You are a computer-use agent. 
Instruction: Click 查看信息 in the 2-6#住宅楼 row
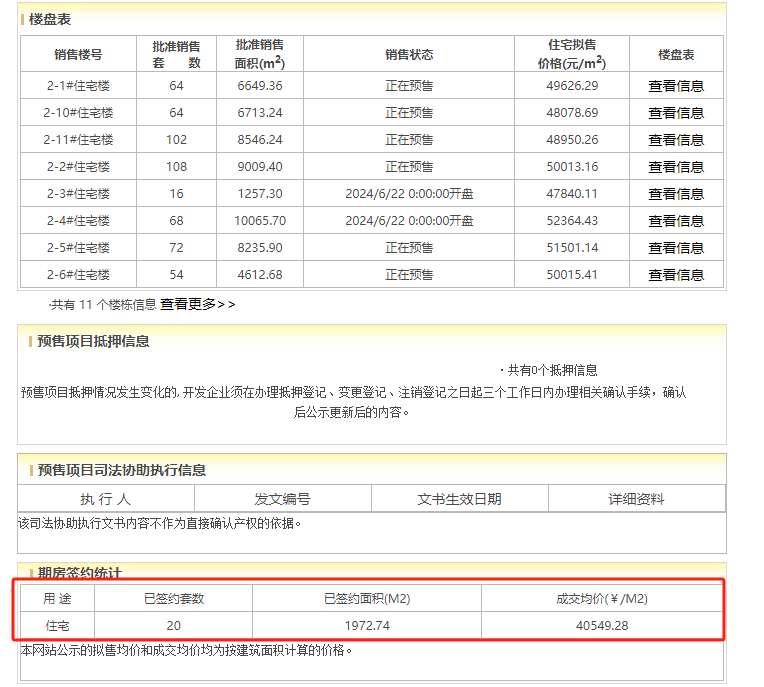coord(676,275)
